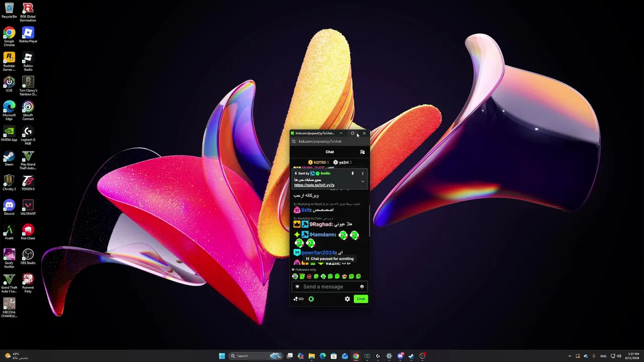Open powrfan2024's user profile
Image resolution: width=644 pixels, height=362 pixels.
318,253
